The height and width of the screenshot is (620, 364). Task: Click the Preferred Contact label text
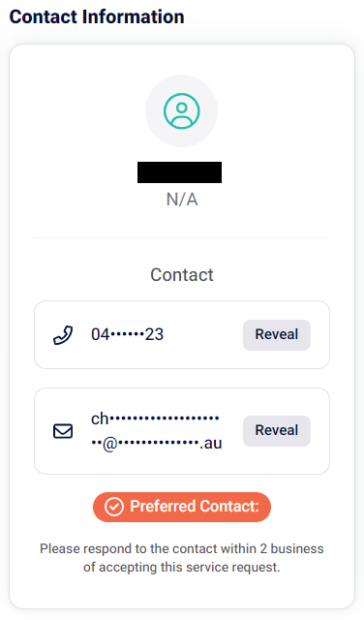(195, 507)
